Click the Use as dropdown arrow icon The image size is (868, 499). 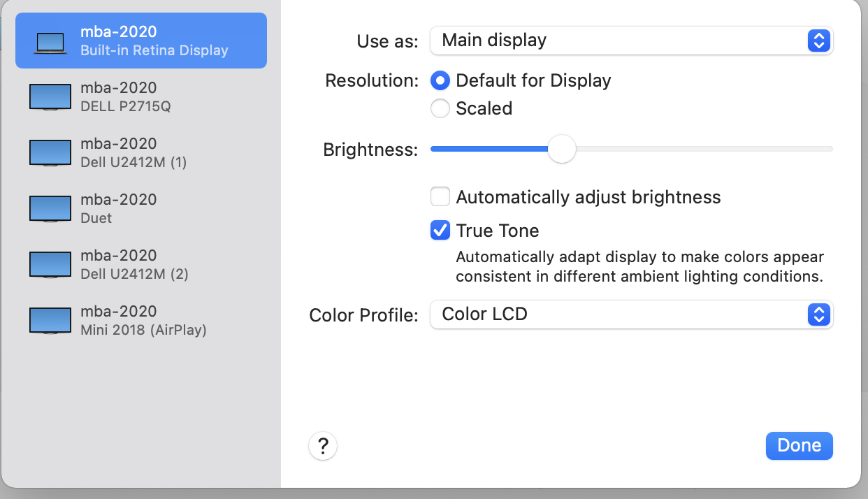click(x=818, y=41)
